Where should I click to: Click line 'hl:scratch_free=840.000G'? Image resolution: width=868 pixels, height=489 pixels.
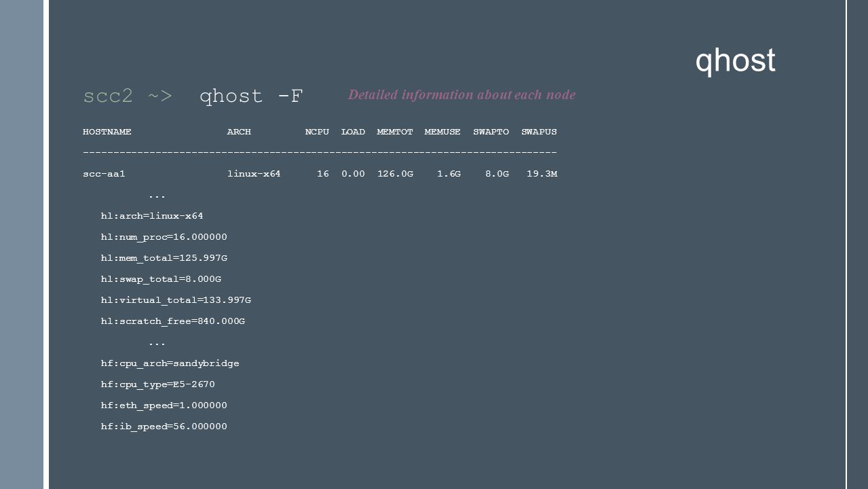173,321
